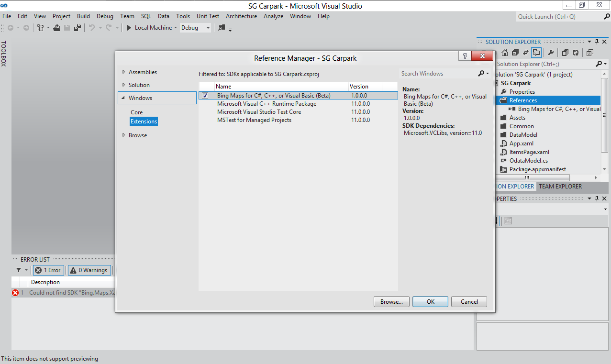Click the Navigate Backward toolbar icon

coord(11,28)
